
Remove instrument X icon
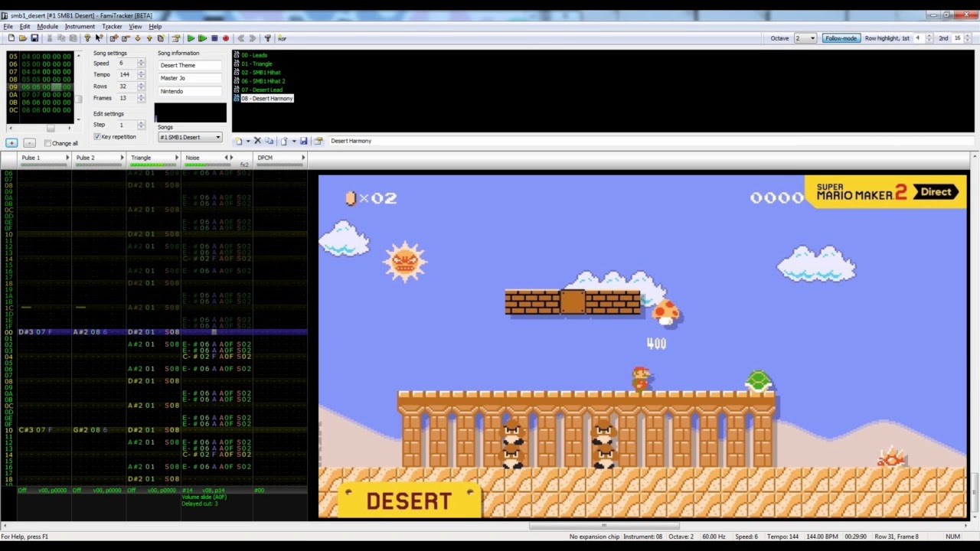click(257, 141)
